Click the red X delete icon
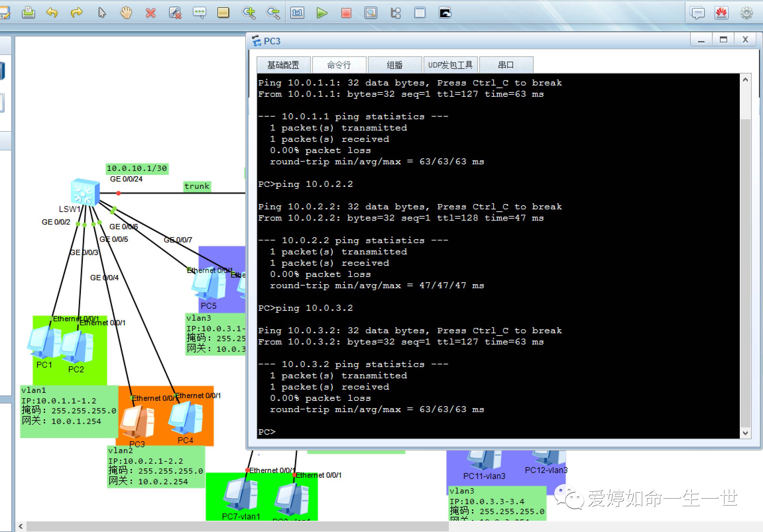The image size is (763, 532). coord(150,13)
